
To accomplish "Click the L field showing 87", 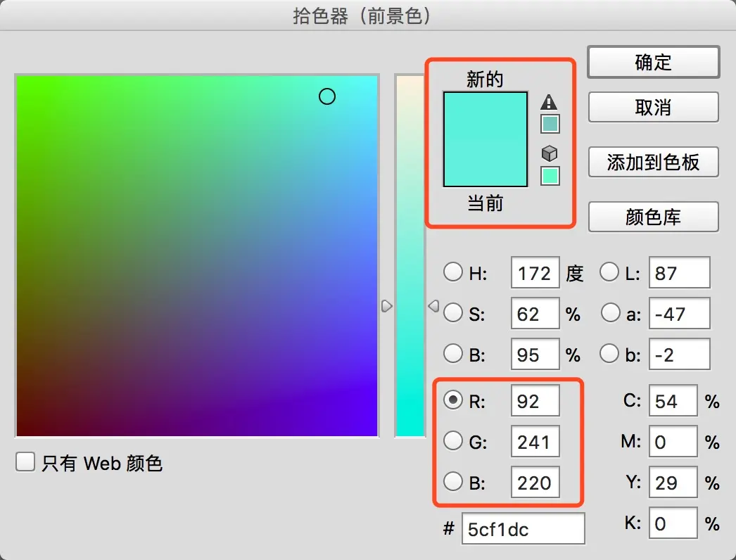I will pyautogui.click(x=680, y=273).
